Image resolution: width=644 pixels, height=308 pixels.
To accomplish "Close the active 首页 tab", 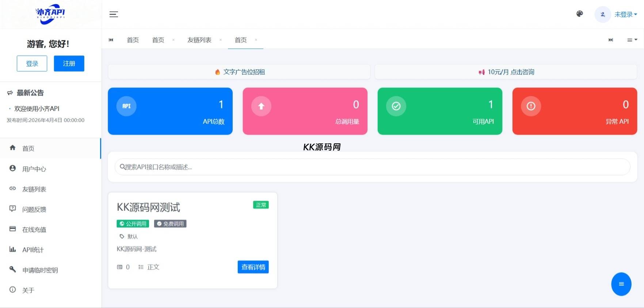I will pyautogui.click(x=256, y=40).
